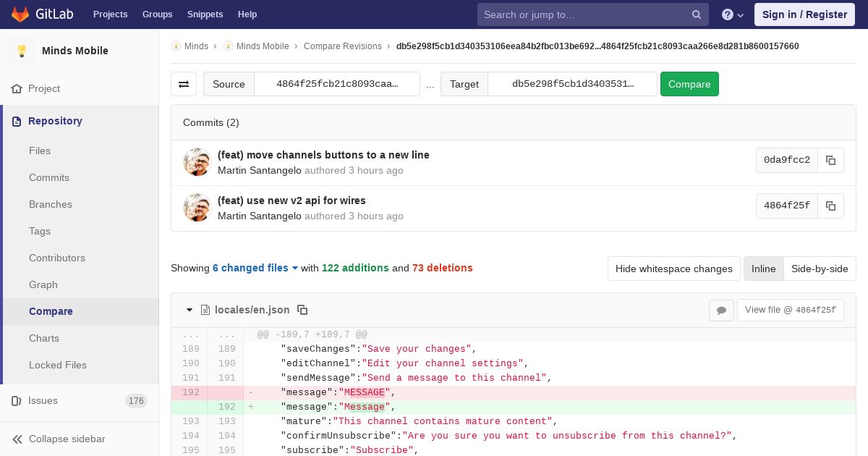The height and width of the screenshot is (456, 868).
Task: Open Locked Files in sidebar
Action: point(58,365)
